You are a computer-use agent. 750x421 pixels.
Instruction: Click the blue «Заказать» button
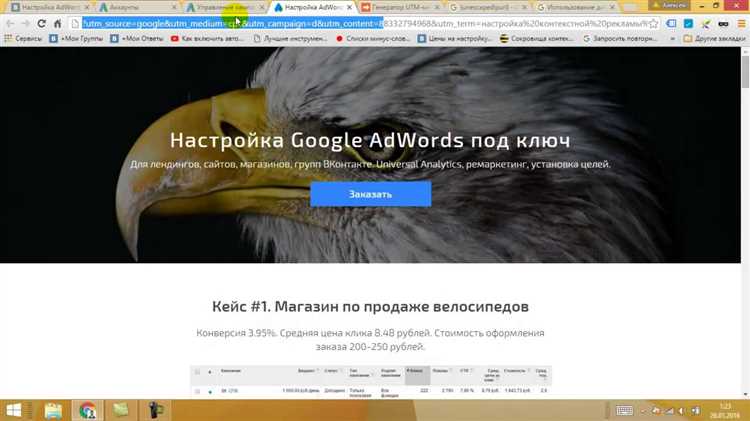[371, 194]
